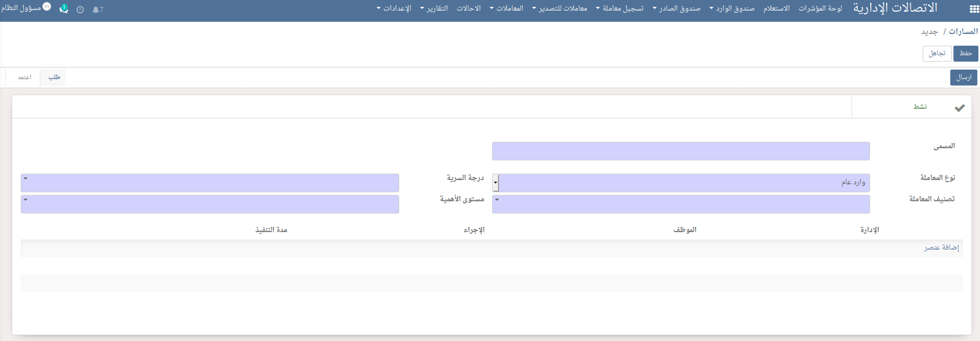Screen dimensions: 980x341
Task: Go to لوحة المؤشرات dashboard
Action: [x=820, y=8]
